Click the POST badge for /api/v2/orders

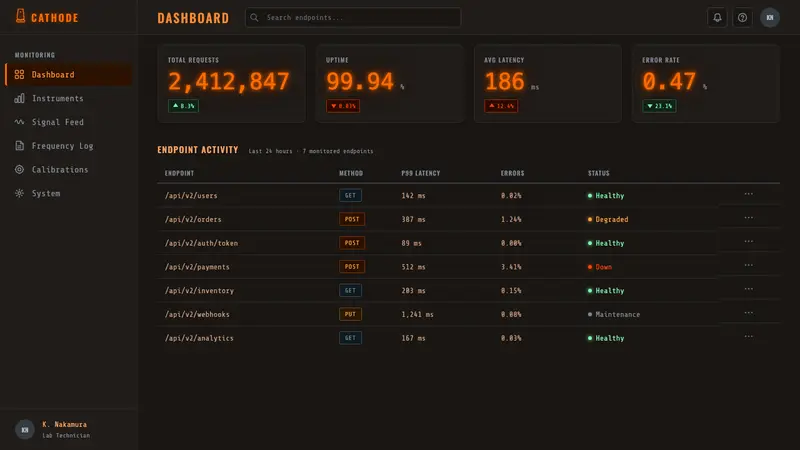[352, 219]
